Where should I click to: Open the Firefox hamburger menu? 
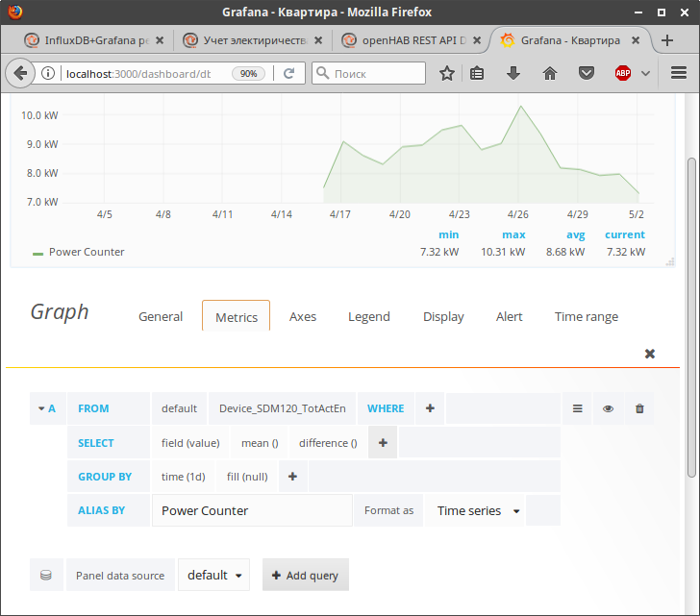pyautogui.click(x=679, y=73)
